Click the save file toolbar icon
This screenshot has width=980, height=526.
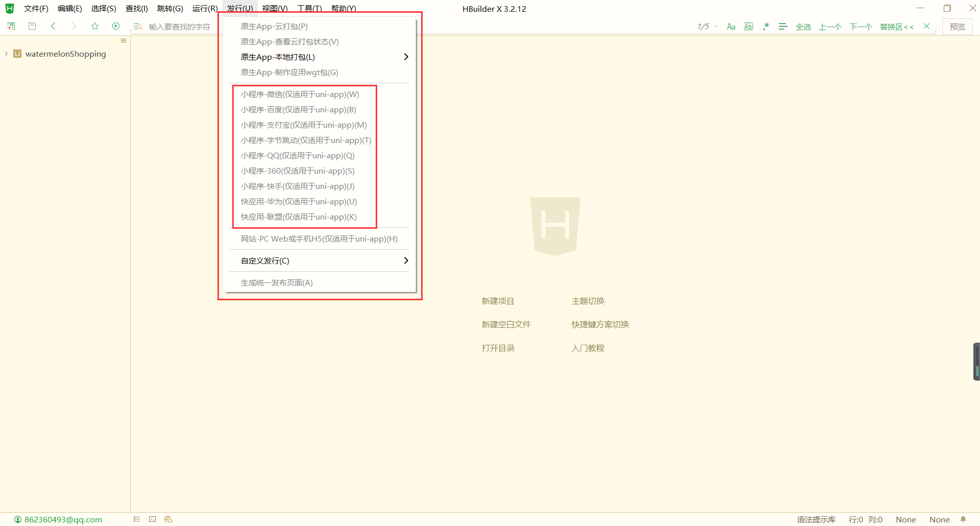[x=32, y=26]
